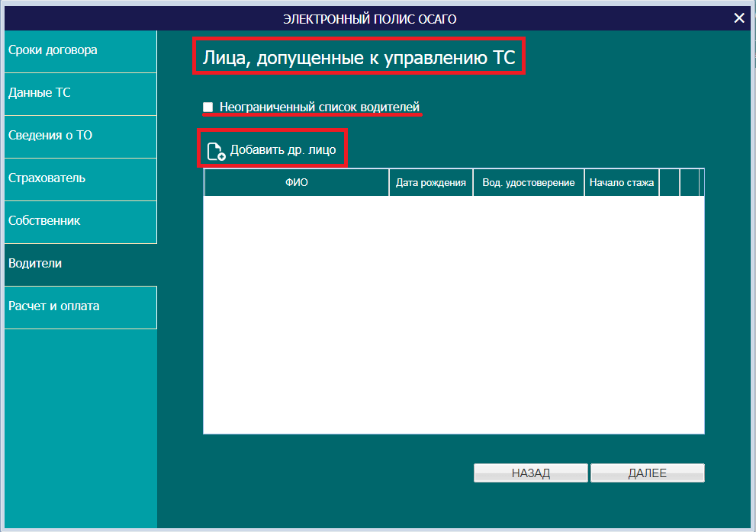Viewport: 756px width, 532px height.
Task: Go to Сведения о ТО tab
Action: [81, 137]
